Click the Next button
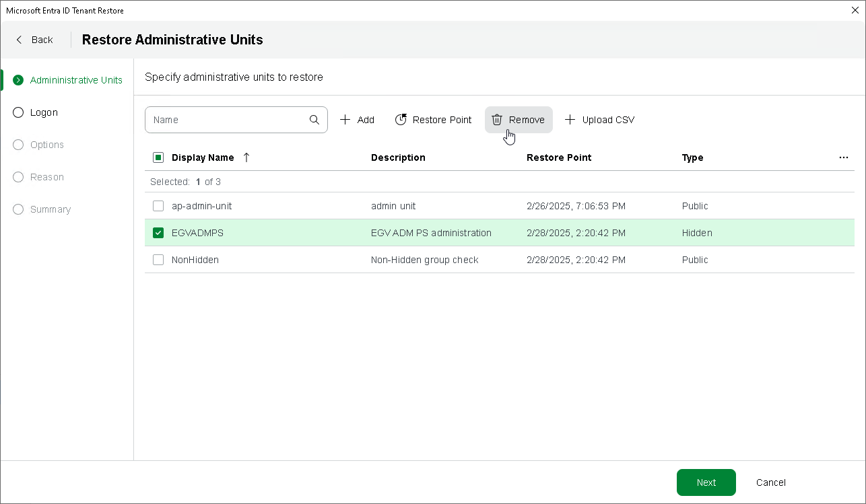The image size is (866, 504). point(706,482)
